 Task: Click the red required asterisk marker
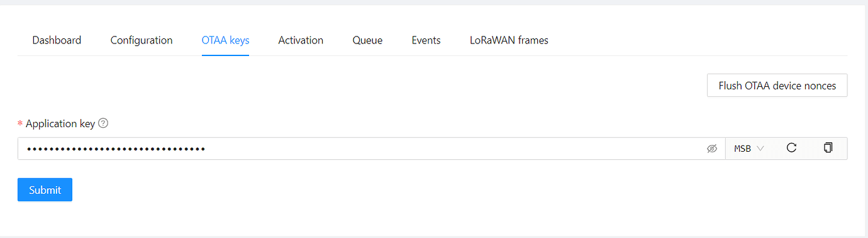click(20, 124)
